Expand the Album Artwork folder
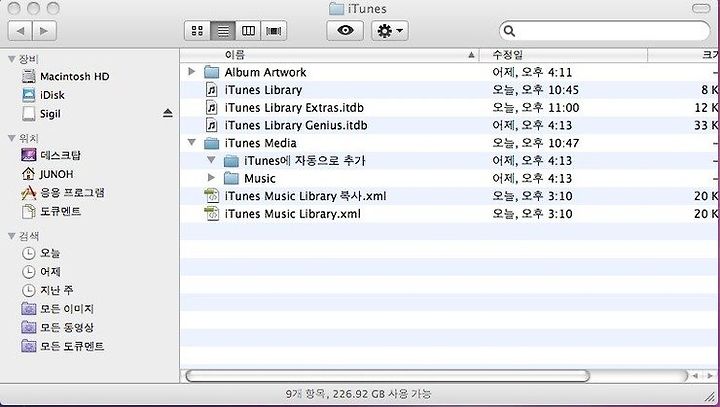 [192, 71]
